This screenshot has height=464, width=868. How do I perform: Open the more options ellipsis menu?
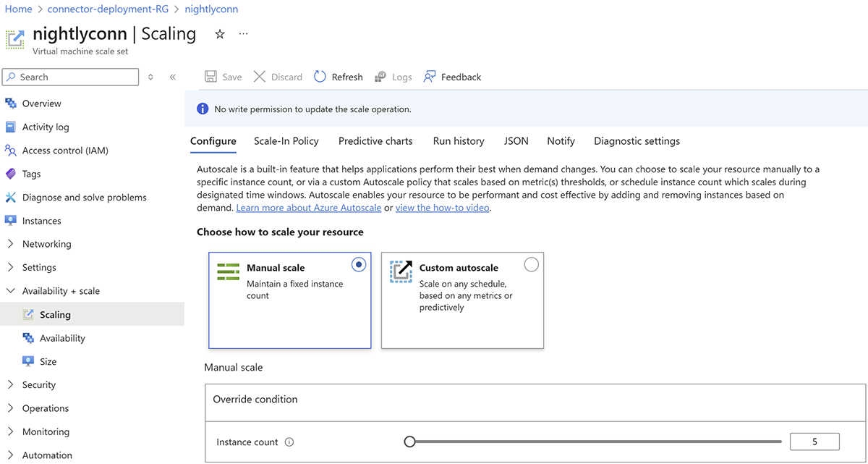pos(243,34)
